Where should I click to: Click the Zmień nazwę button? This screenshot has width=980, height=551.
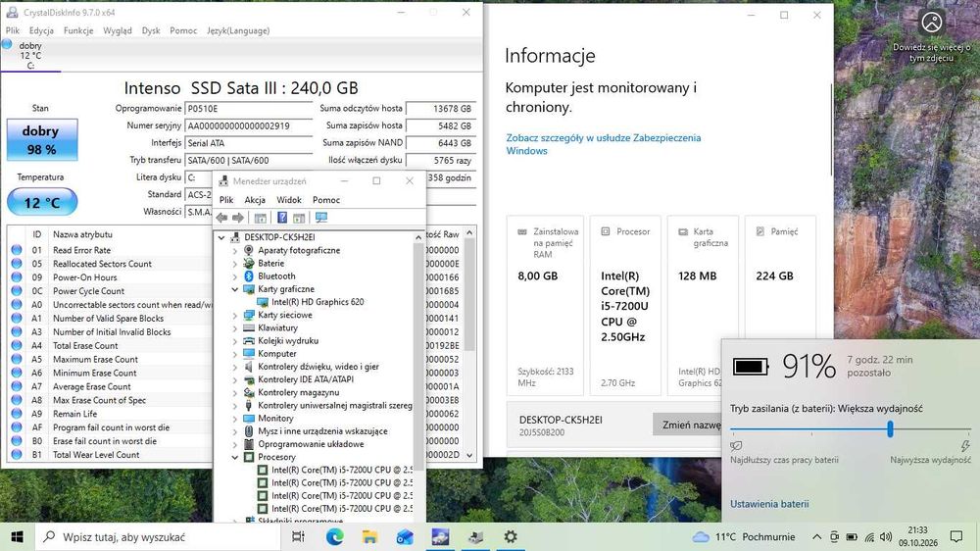point(688,425)
